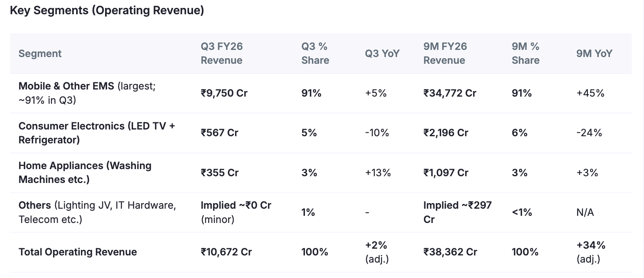Click the 9M FY26 Revenue column header

pos(445,53)
